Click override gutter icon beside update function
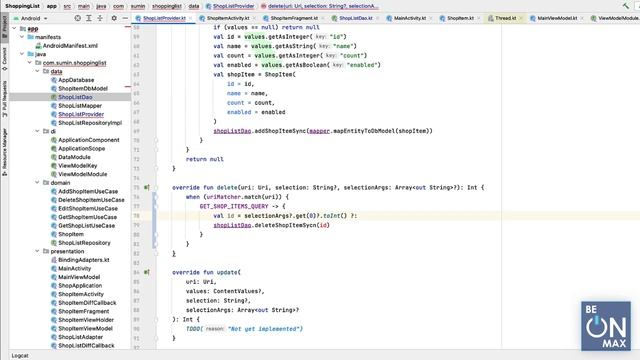The image size is (640, 360). [147, 272]
